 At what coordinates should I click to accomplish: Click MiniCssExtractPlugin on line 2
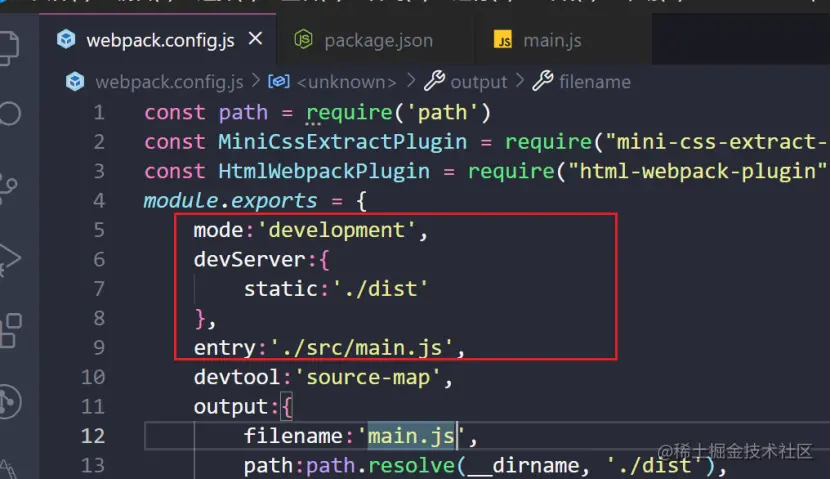pos(342,142)
